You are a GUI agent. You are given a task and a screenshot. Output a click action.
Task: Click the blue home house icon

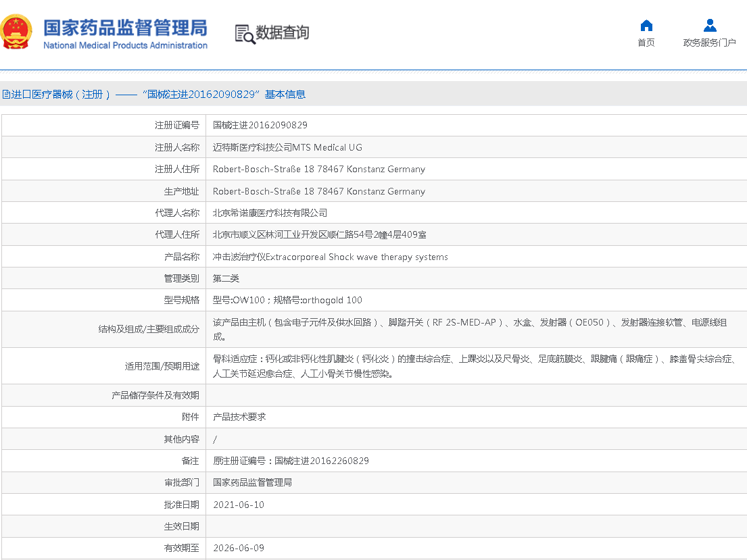(x=646, y=26)
